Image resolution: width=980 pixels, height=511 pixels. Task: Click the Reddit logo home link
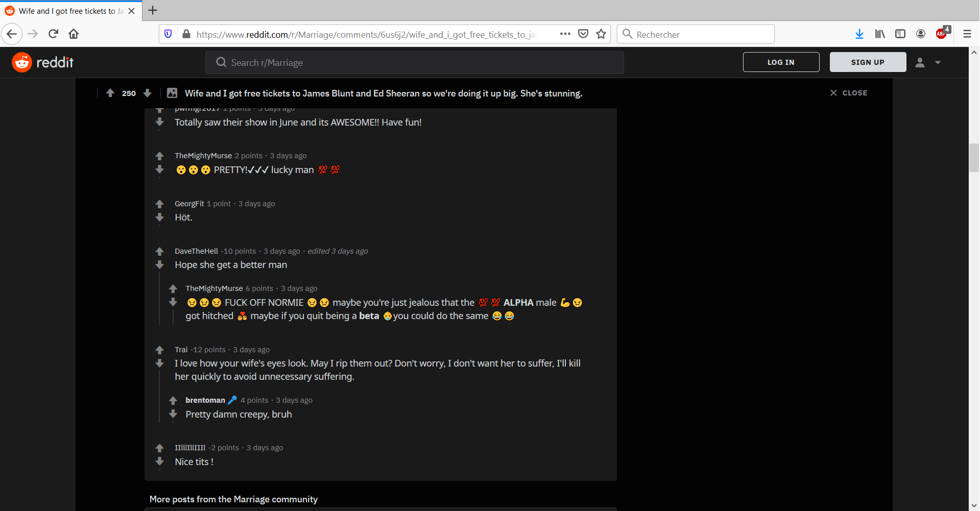pyautogui.click(x=43, y=62)
